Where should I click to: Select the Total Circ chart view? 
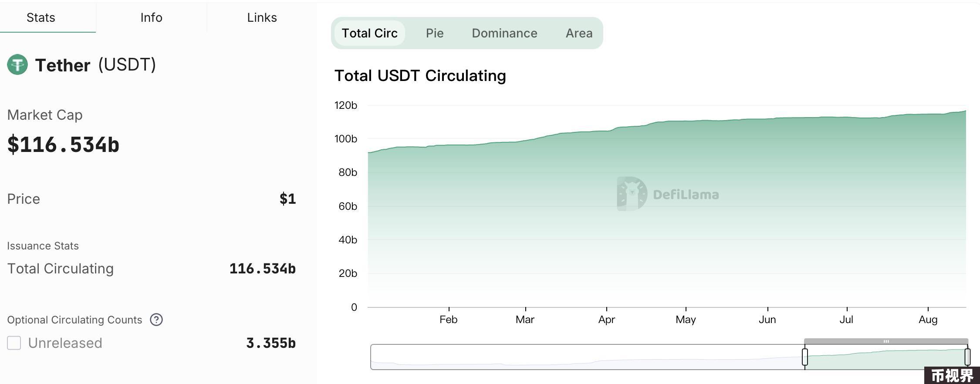[x=369, y=33]
